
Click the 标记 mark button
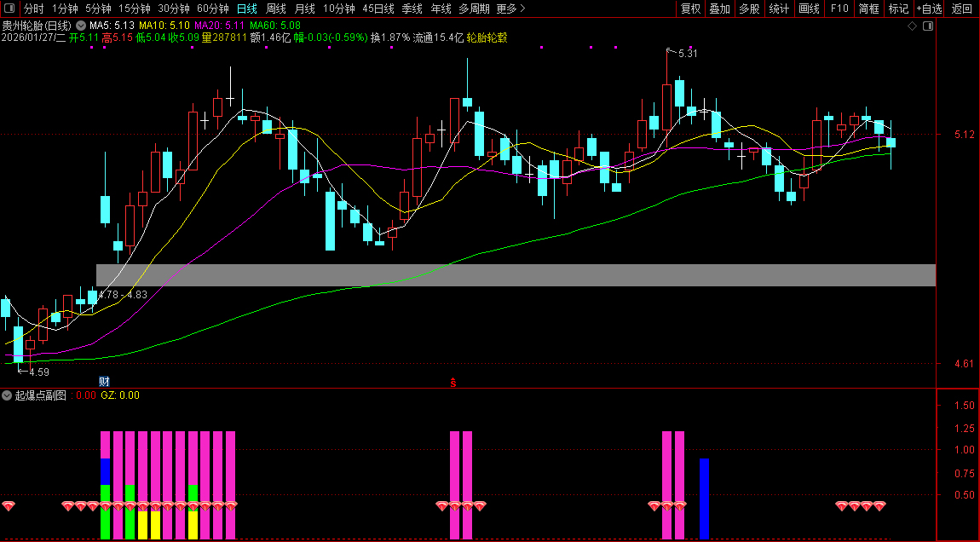(x=898, y=9)
